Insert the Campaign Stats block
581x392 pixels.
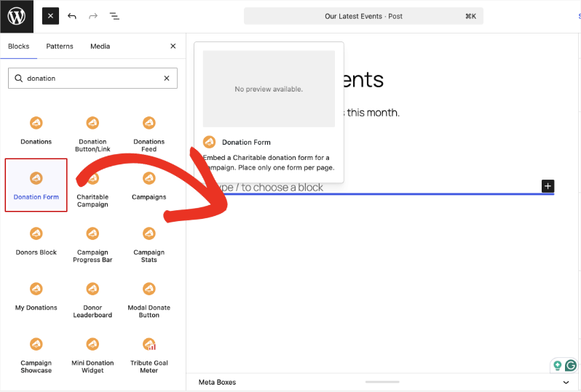coord(149,244)
